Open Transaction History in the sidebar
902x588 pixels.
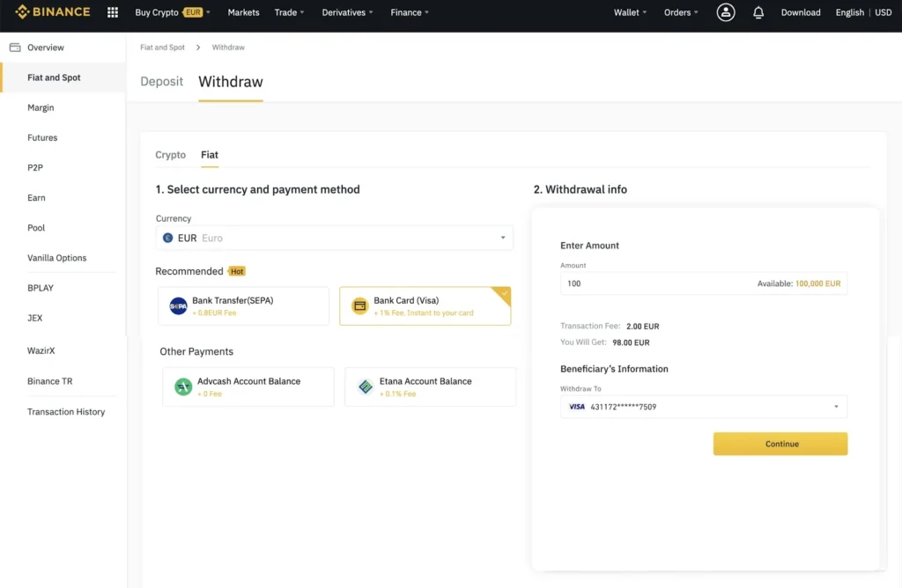click(x=66, y=411)
